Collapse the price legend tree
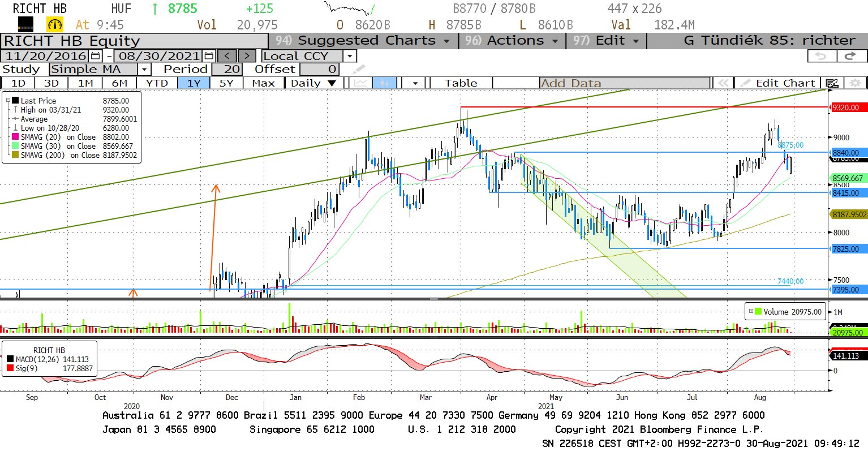Screen dimensions: 868x460 pyautogui.click(x=8, y=101)
